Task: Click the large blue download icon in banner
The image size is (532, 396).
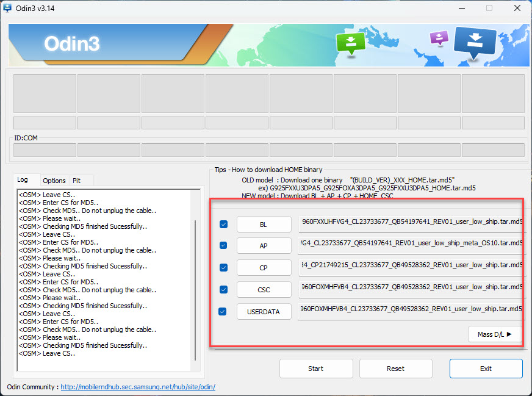Action: [476, 43]
